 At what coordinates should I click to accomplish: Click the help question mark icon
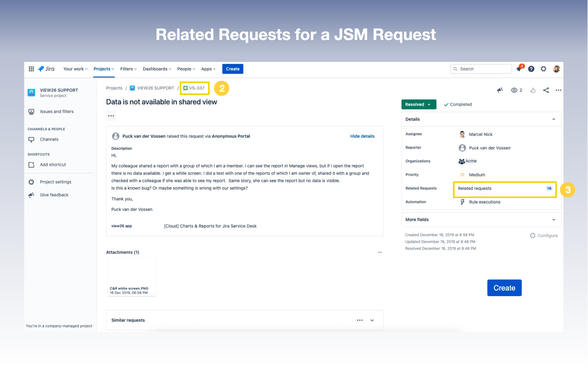point(531,69)
